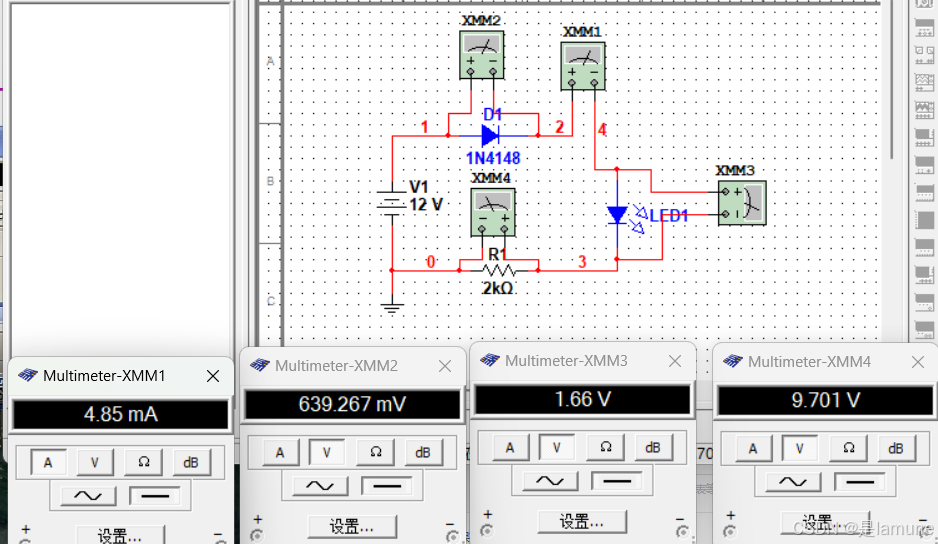Choose AC sine signal mode in XMM3
Screen dimensions: 938x544
pyautogui.click(x=550, y=481)
